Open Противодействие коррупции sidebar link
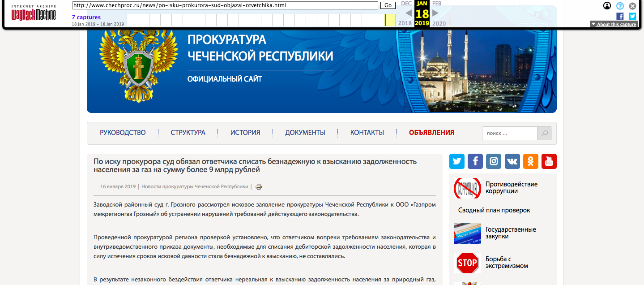644x285 pixels. (x=511, y=188)
